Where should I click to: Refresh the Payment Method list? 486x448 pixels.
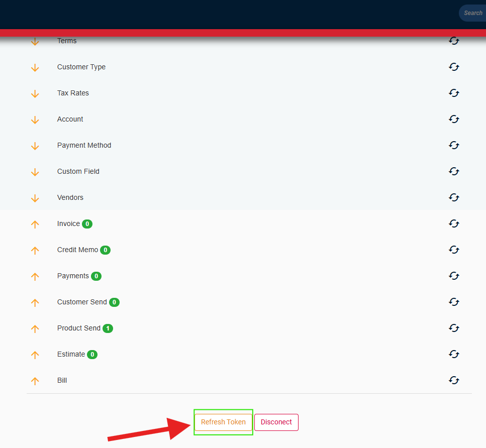click(x=454, y=145)
